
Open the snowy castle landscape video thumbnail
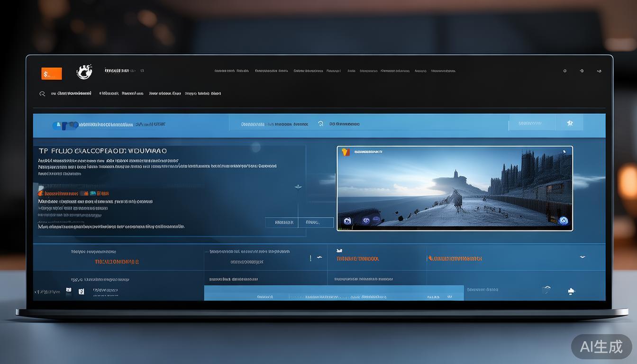coord(455,189)
